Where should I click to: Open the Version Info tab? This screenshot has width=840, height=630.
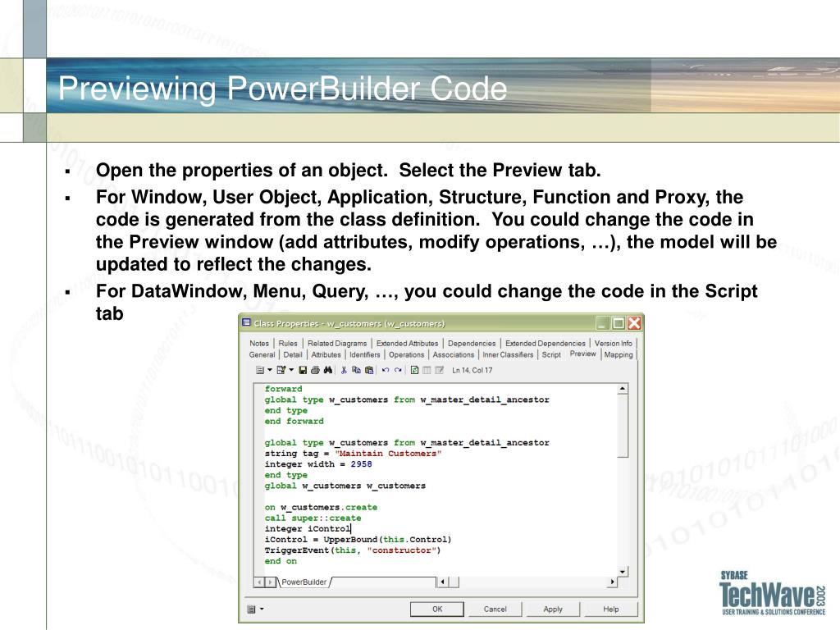(614, 344)
